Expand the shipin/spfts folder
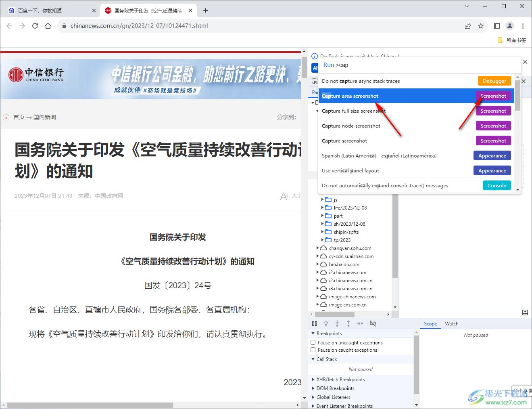Screen dimensions: 532x409 [322, 232]
